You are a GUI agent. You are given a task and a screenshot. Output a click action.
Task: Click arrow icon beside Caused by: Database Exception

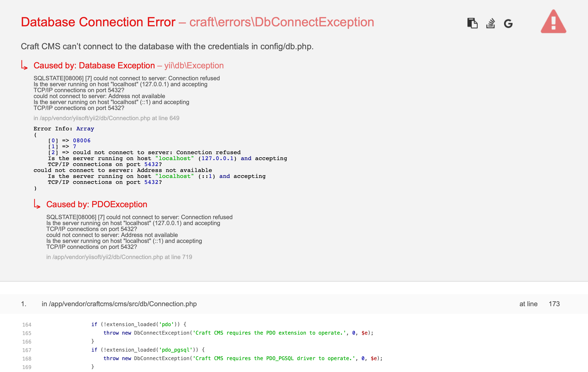[24, 65]
